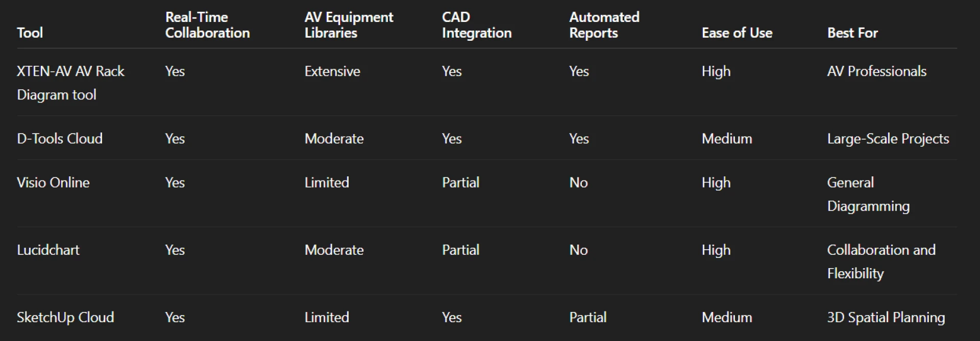Viewport: 980px width, 341px height.
Task: Select the SketchUp Cloud row name
Action: click(x=65, y=317)
